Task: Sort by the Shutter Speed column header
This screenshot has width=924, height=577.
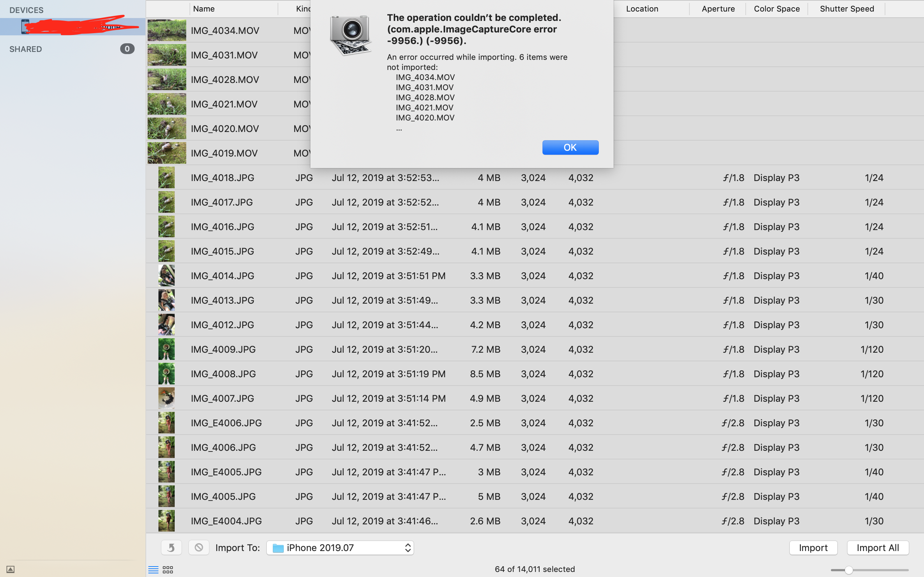Action: point(846,9)
